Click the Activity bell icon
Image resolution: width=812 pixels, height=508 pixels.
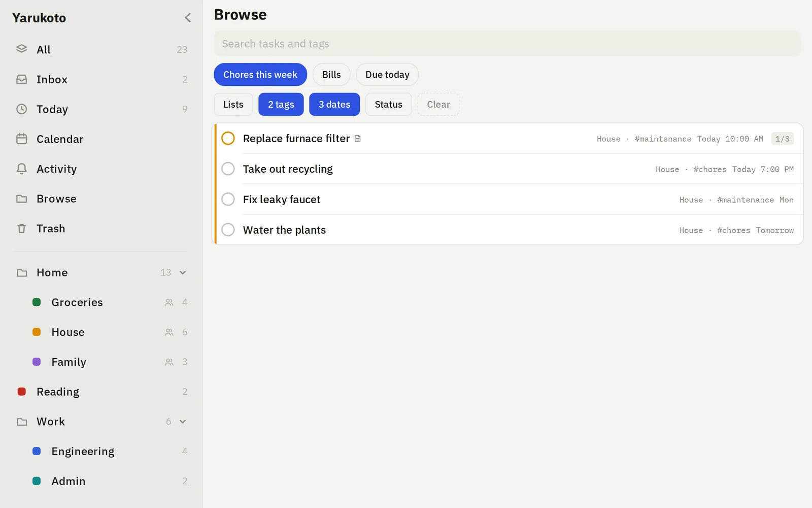[x=21, y=169]
